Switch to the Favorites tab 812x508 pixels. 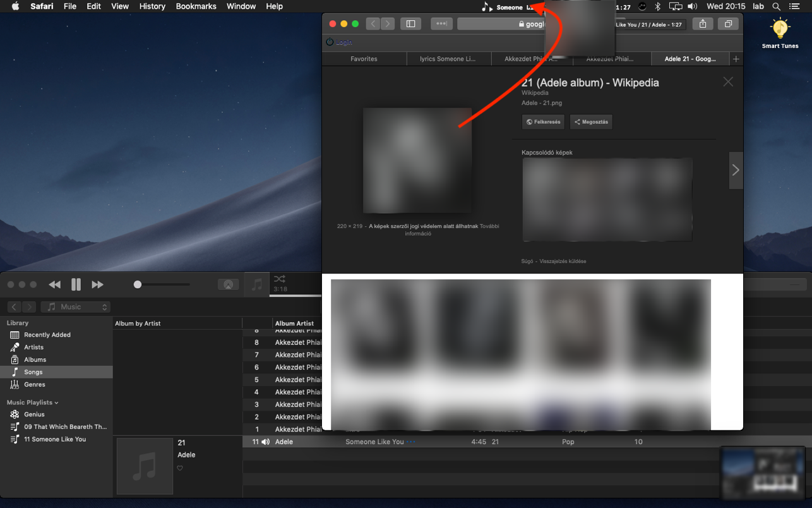coord(364,59)
